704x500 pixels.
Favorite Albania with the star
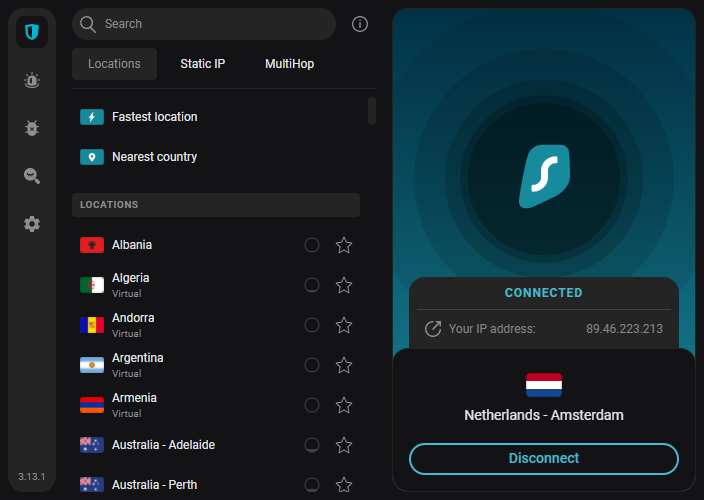pyautogui.click(x=344, y=245)
